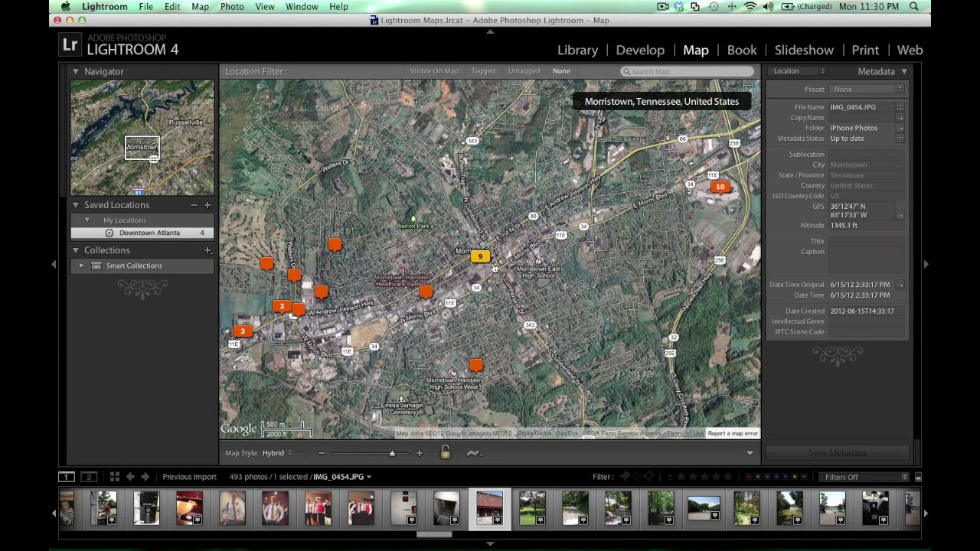Select the Downtown Atlanta saved location
This screenshot has height=551, width=980.
[x=142, y=233]
